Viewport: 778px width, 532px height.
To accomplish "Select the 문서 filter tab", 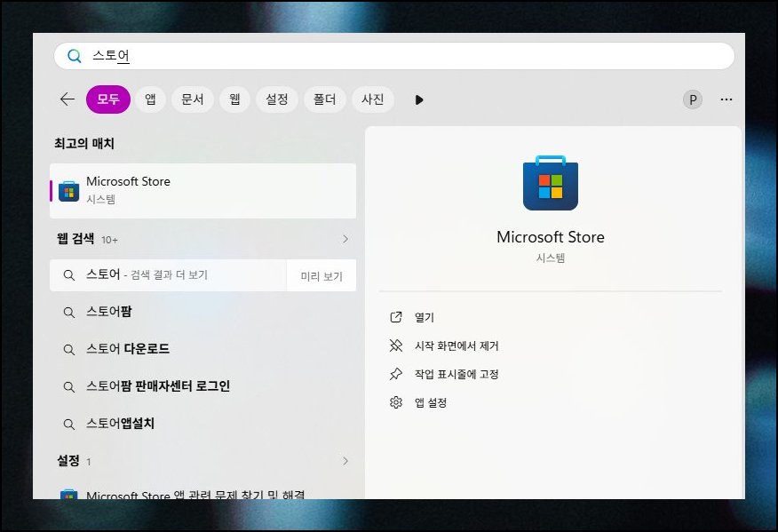I will click(x=193, y=99).
